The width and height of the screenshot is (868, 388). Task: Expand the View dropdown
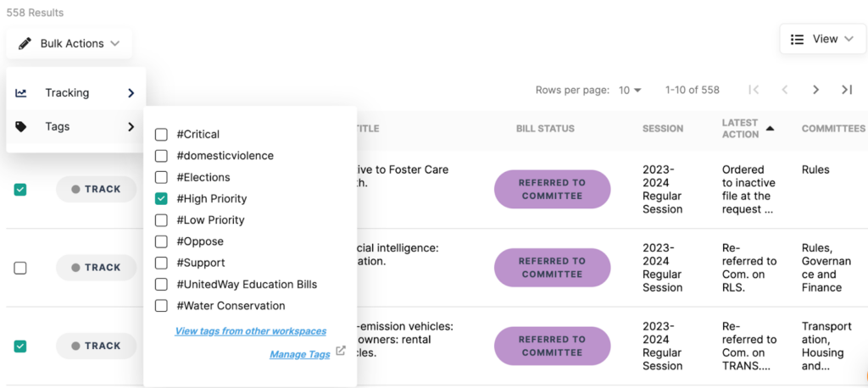(x=822, y=39)
